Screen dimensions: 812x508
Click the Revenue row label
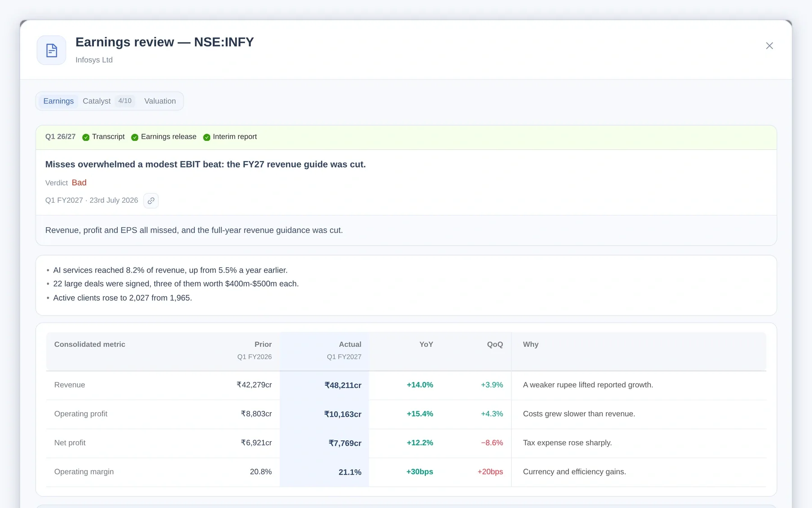coord(69,385)
